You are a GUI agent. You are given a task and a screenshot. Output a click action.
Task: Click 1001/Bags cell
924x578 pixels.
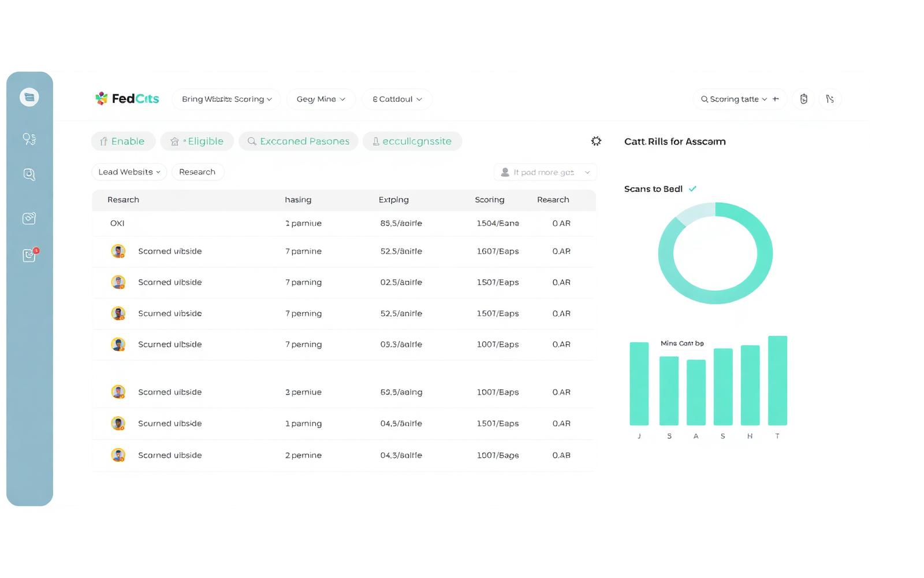click(498, 455)
